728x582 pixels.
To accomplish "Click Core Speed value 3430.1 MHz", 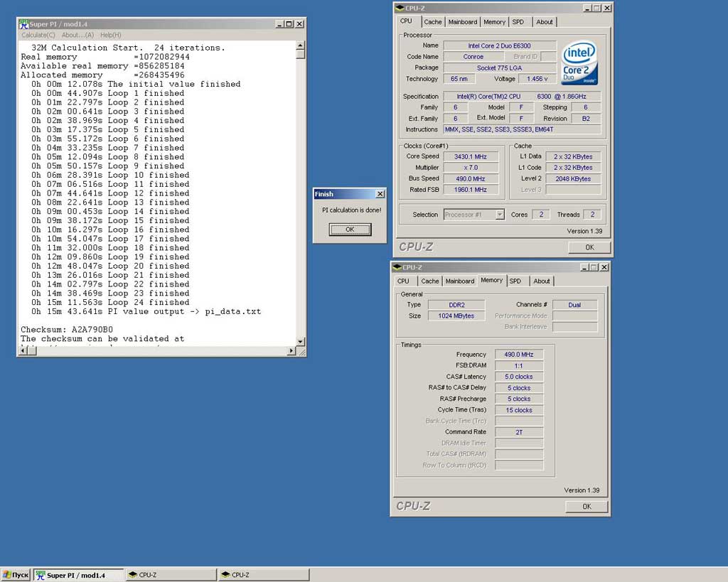I will point(471,156).
